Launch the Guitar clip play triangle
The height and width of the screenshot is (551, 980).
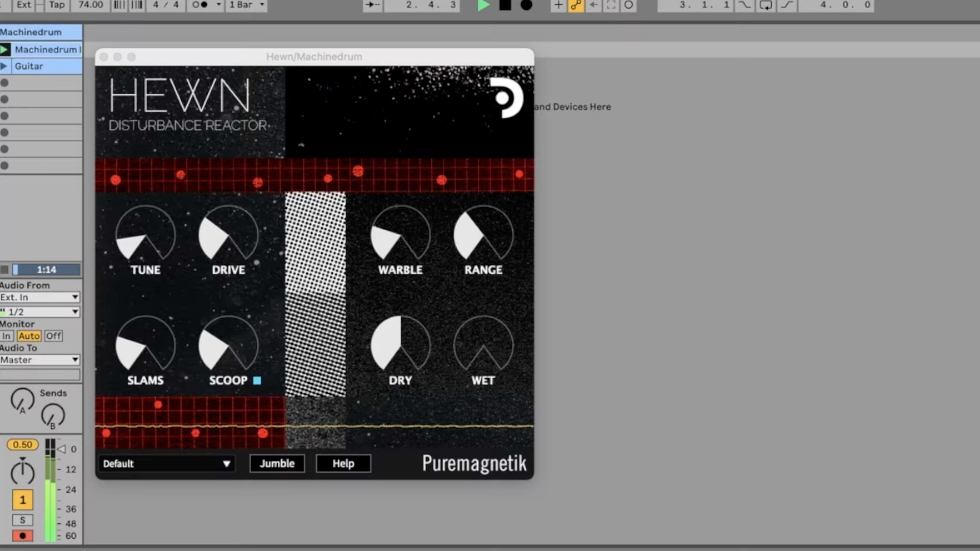[5, 66]
